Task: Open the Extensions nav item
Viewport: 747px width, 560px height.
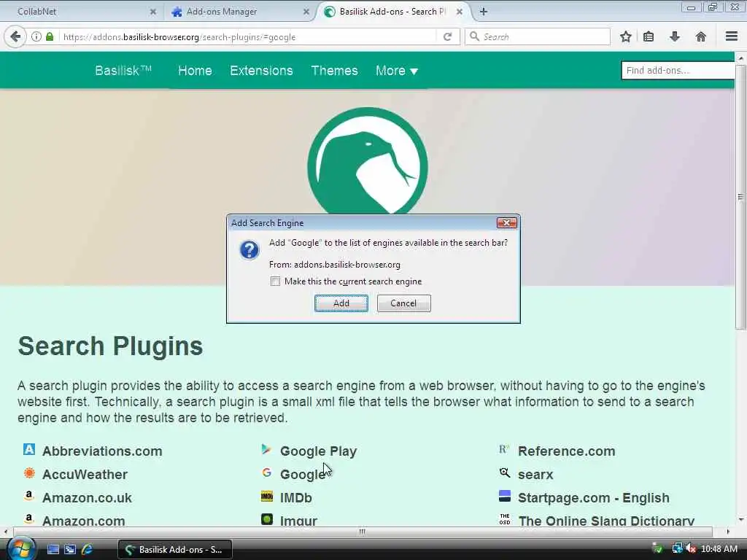Action: pos(261,71)
